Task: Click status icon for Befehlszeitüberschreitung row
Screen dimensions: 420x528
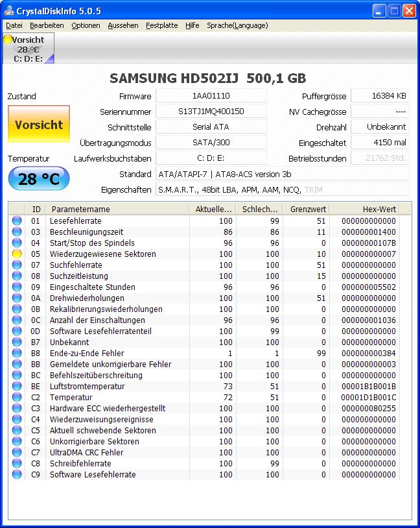Action: tap(17, 375)
